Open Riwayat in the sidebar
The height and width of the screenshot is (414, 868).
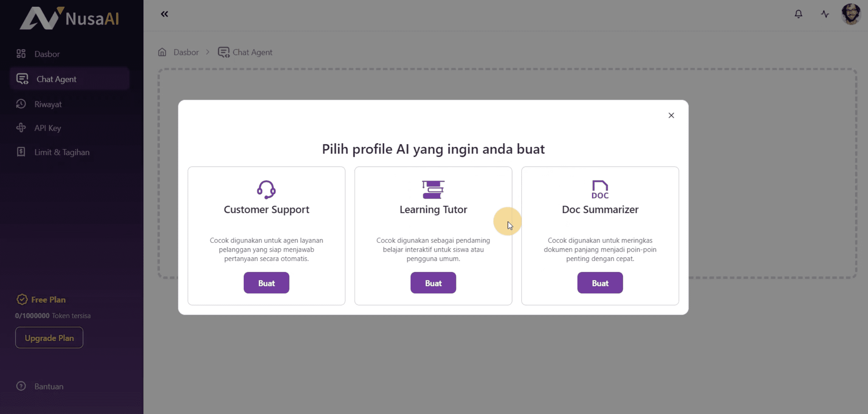pos(48,104)
